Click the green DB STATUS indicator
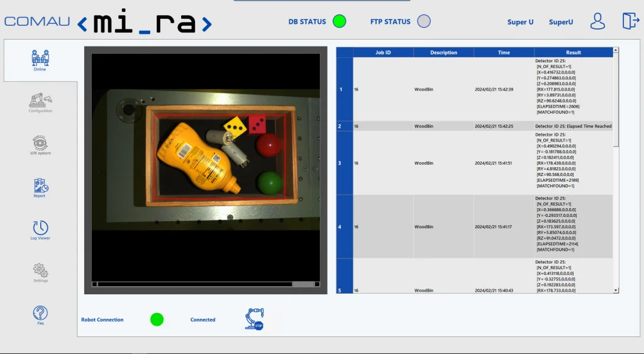 340,21
